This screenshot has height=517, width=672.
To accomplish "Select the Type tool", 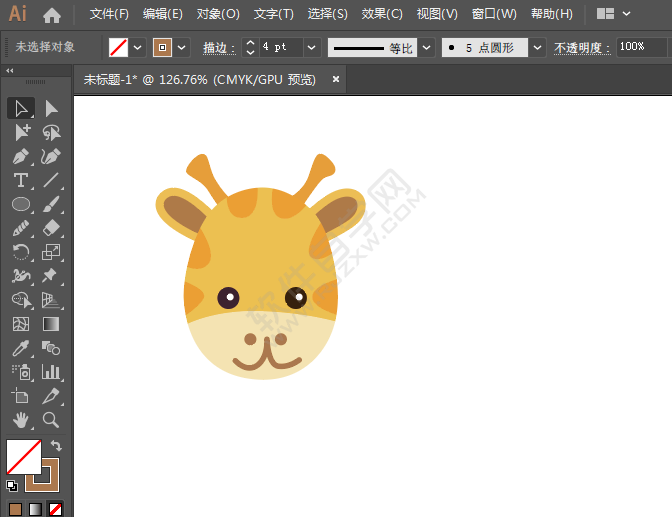I will pos(20,180).
